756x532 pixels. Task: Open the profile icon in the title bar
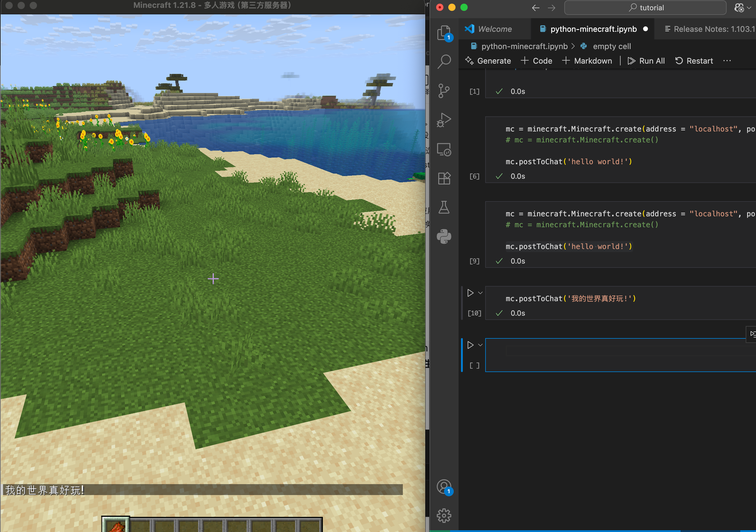point(740,7)
